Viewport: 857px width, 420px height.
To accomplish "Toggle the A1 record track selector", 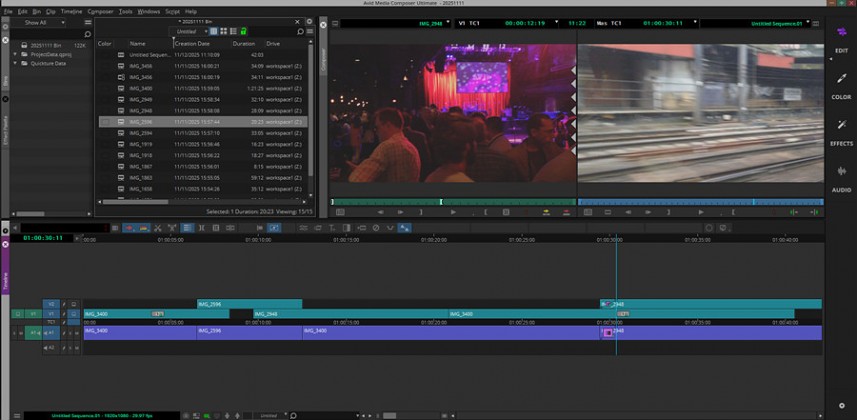I will click(51, 332).
